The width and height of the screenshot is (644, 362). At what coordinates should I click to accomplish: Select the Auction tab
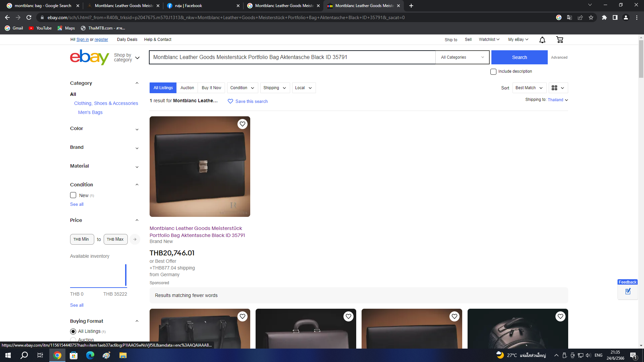[187, 88]
